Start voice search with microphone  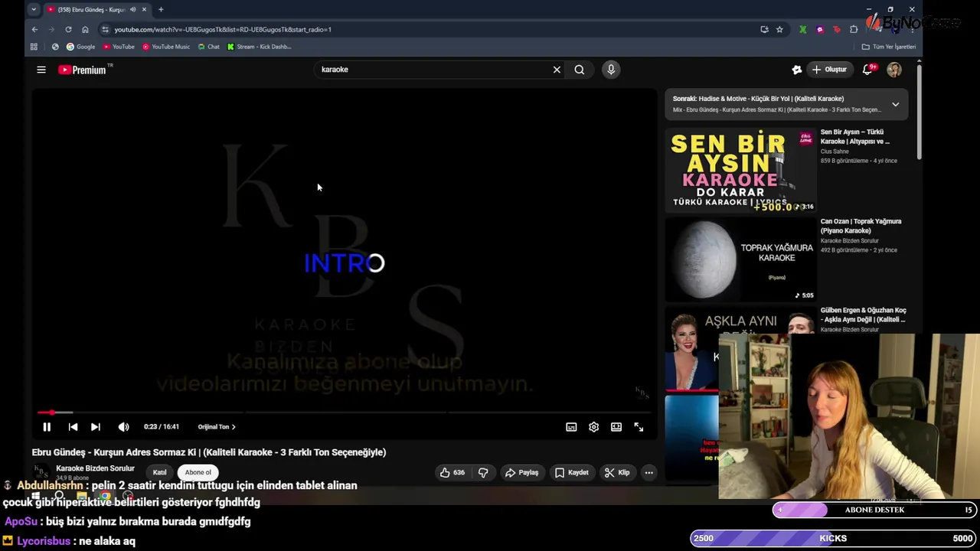(611, 70)
